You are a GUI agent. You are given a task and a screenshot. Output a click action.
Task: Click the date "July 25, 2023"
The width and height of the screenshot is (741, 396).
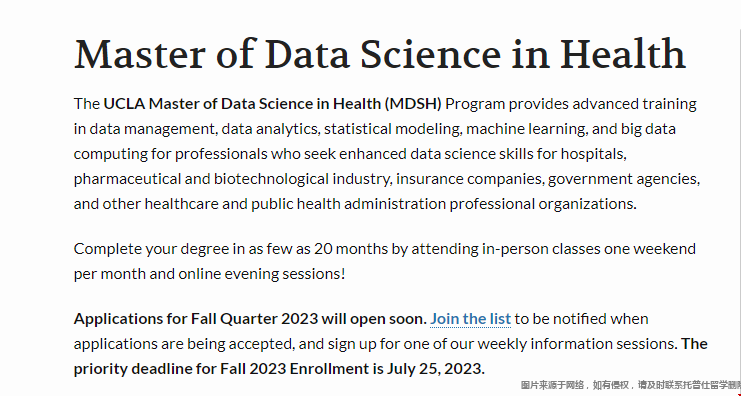tap(435, 369)
